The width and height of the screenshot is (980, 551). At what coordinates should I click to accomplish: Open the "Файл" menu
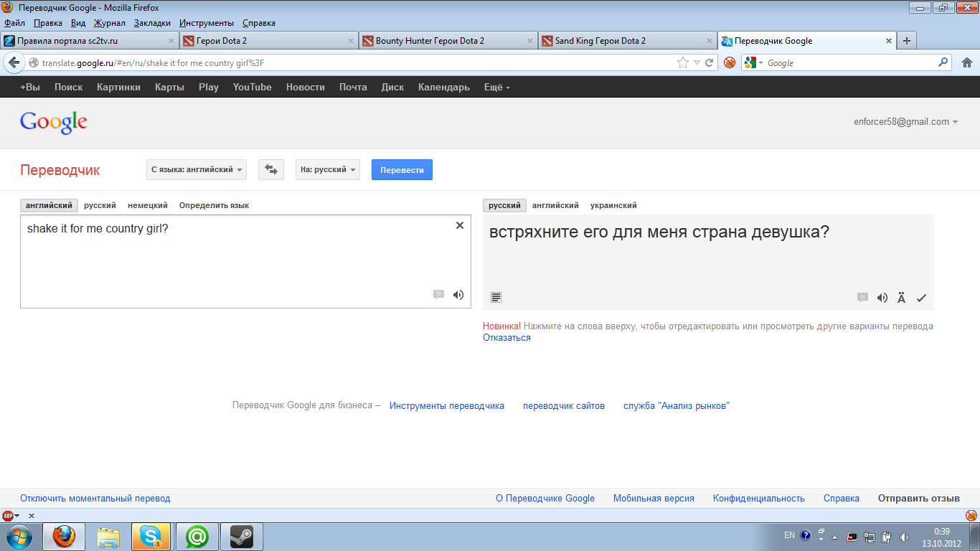(x=14, y=23)
